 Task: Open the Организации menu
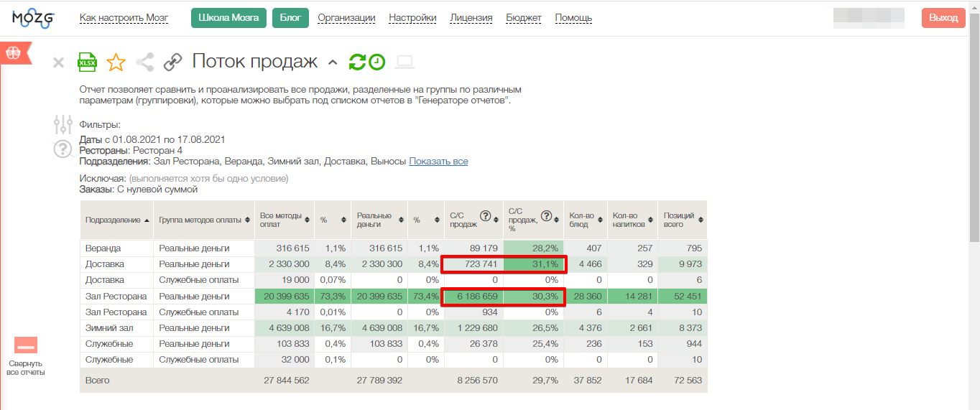coord(346,18)
